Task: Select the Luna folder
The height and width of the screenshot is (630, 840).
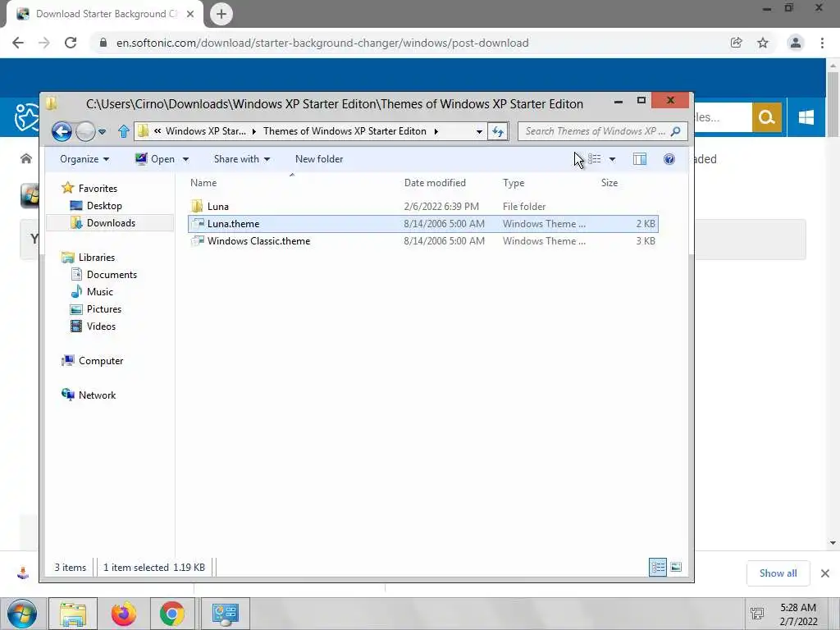Action: tap(423, 206)
